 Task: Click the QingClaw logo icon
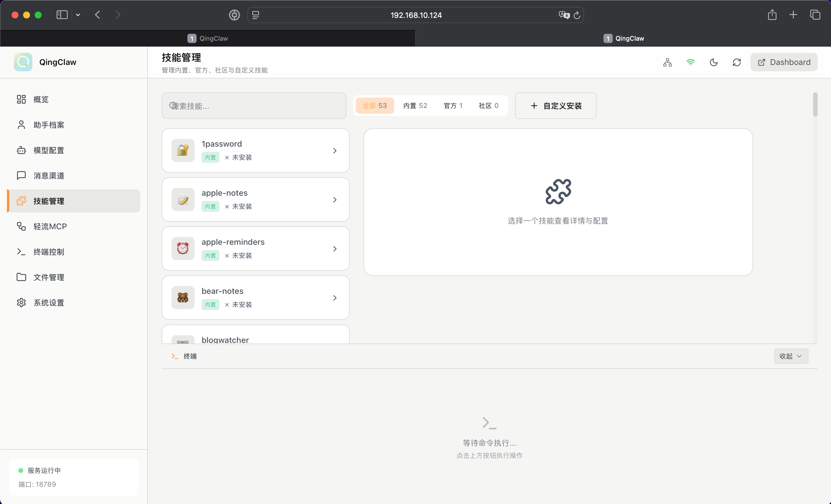(23, 62)
